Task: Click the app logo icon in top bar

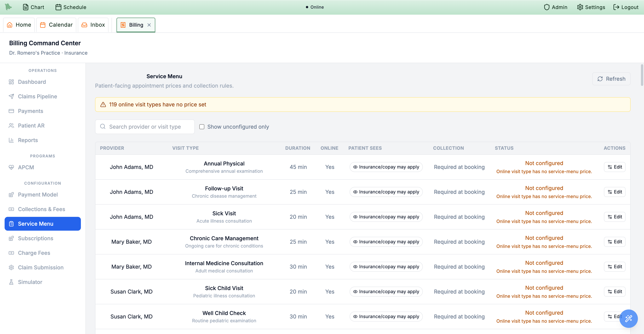Action: pos(8,7)
